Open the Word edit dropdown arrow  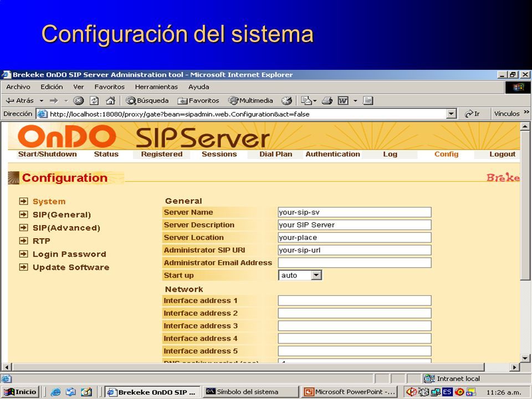tap(355, 101)
